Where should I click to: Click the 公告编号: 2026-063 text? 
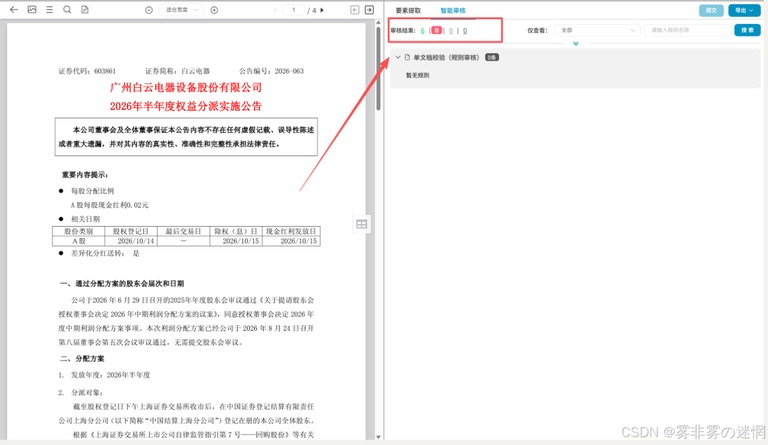[271, 71]
